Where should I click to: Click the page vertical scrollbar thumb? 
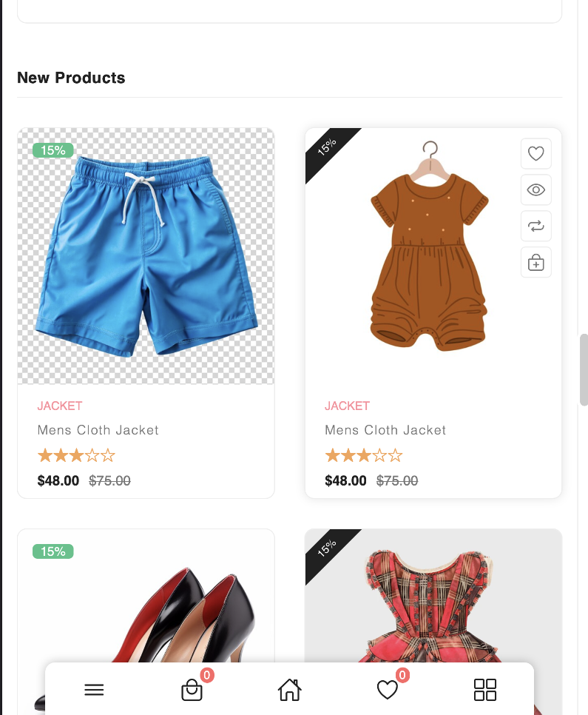(x=584, y=369)
